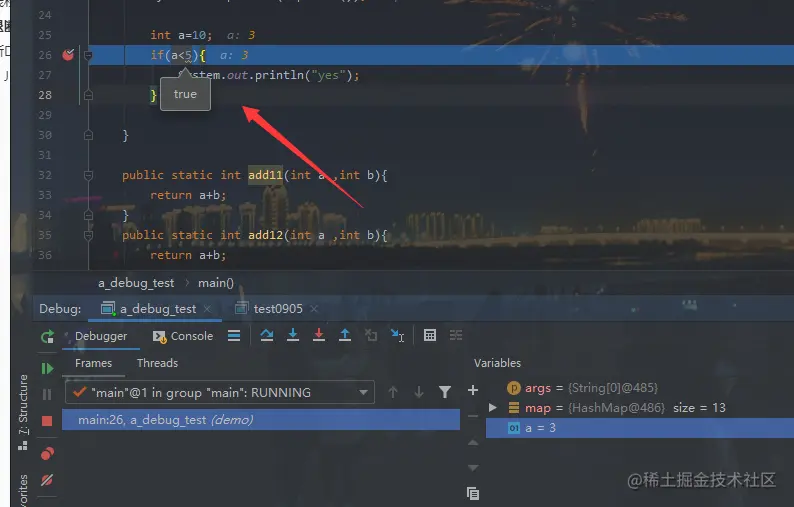
Task: Move watch down arrow in Variables
Action: 473,467
